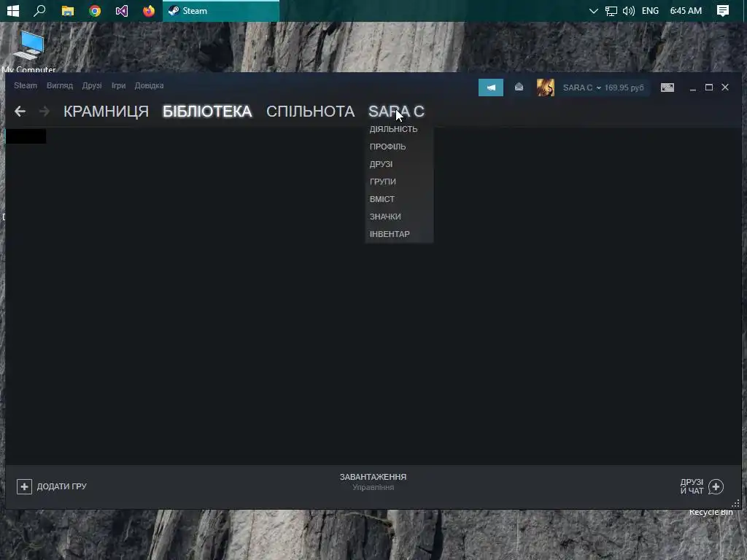This screenshot has width=747, height=560.
Task: Click the plus icon beside ДОДАТИ ГРУ
Action: point(24,486)
